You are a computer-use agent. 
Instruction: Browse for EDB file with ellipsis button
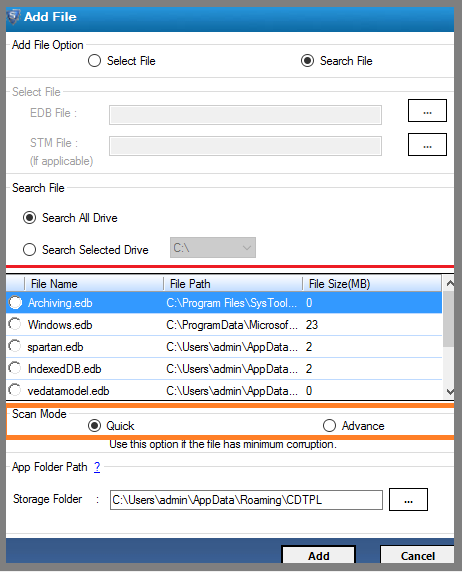tap(427, 111)
